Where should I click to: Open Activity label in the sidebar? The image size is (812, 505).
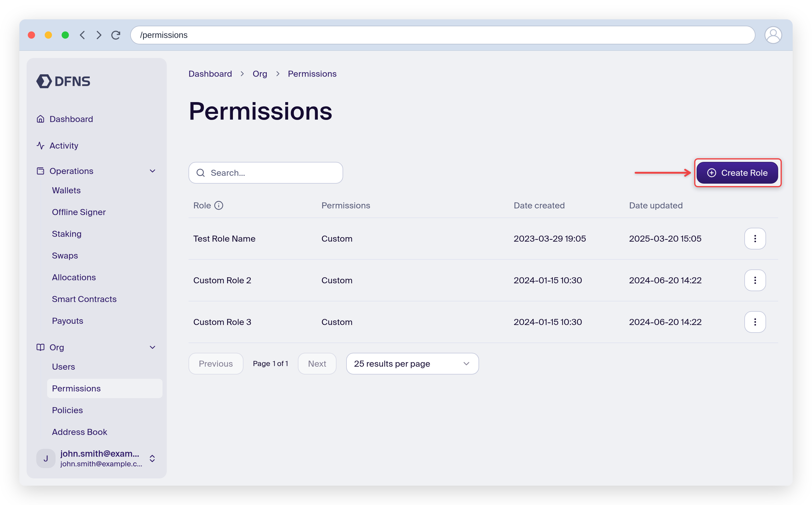click(x=64, y=146)
